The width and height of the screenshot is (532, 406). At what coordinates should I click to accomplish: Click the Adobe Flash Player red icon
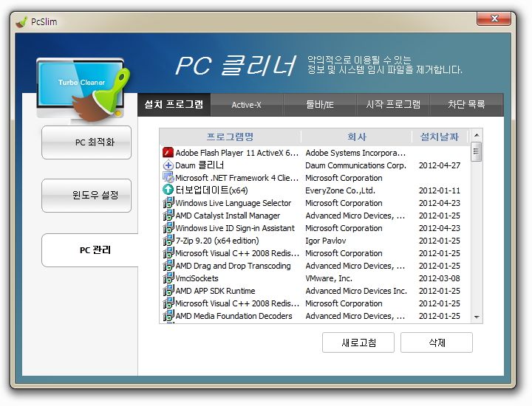[x=168, y=153]
